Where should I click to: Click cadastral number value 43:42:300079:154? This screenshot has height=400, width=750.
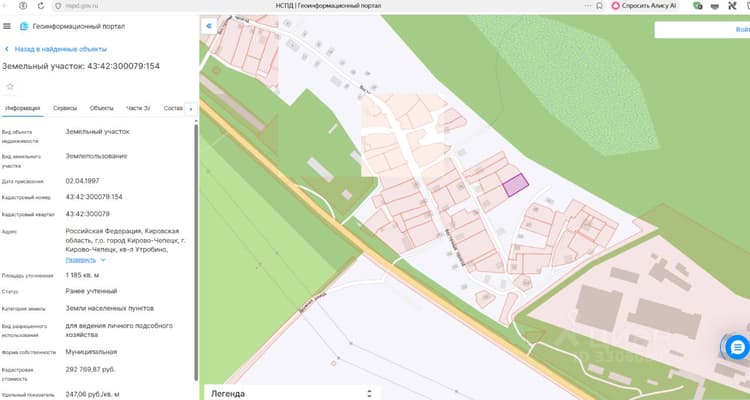[x=94, y=197]
